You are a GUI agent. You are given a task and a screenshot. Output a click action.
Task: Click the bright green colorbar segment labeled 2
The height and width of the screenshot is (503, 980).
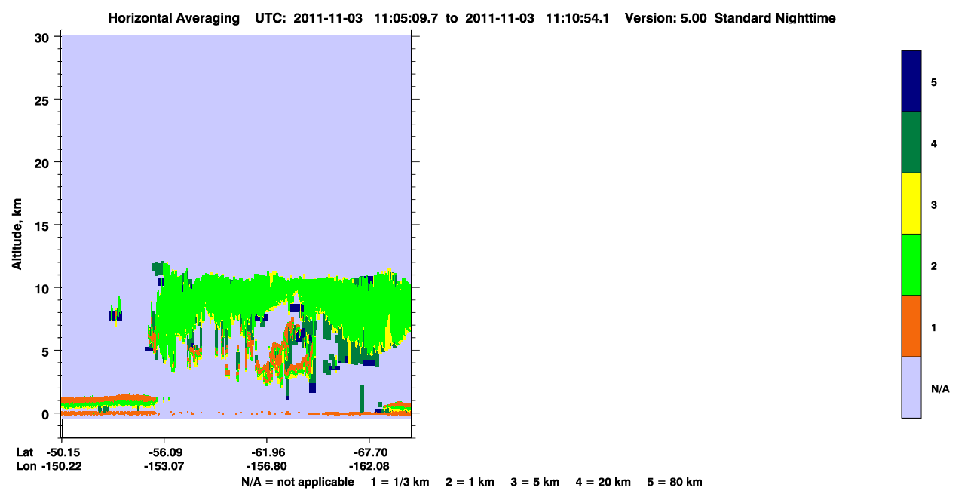click(911, 265)
